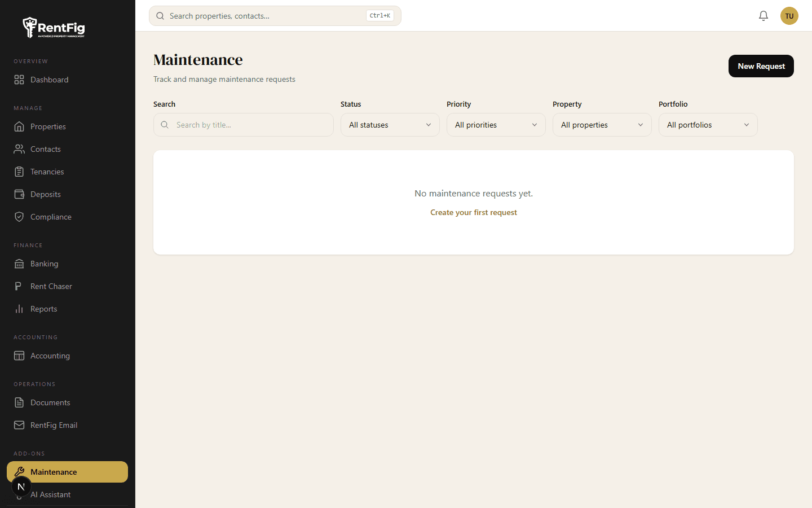
Task: Open the All statuses dropdown
Action: pos(390,125)
